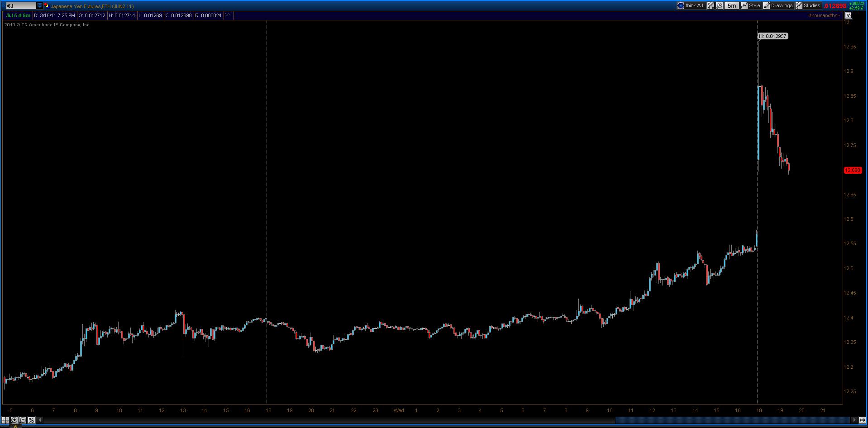Open quick study edit flask-arrow icon
This screenshot has height=428, width=868.
711,6
